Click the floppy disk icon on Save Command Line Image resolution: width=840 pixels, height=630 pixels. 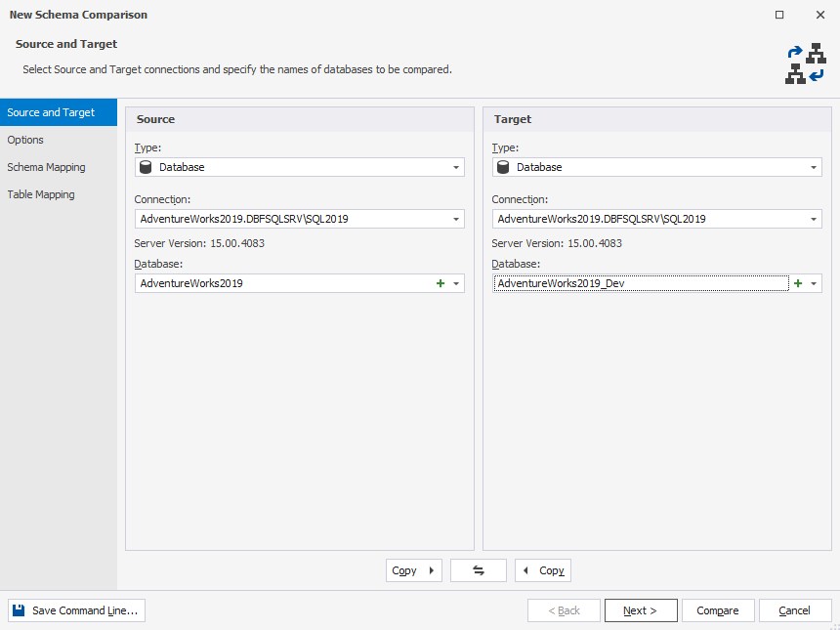(x=19, y=610)
